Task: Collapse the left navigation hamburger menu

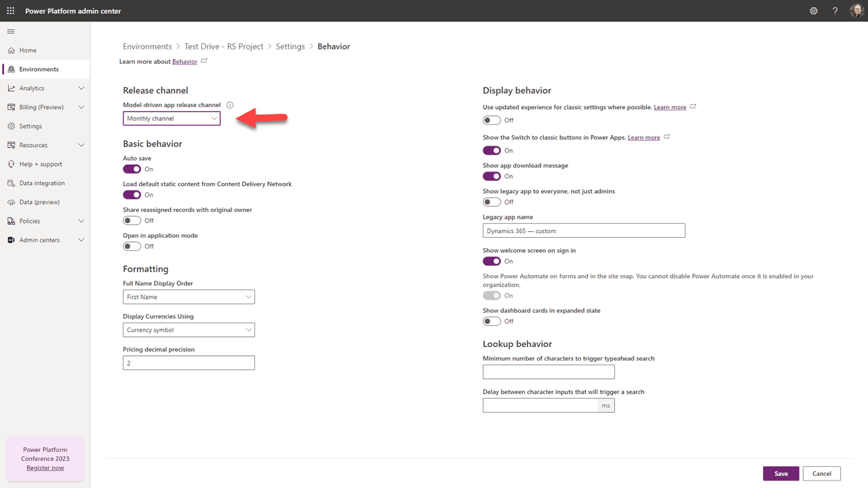Action: [x=11, y=31]
